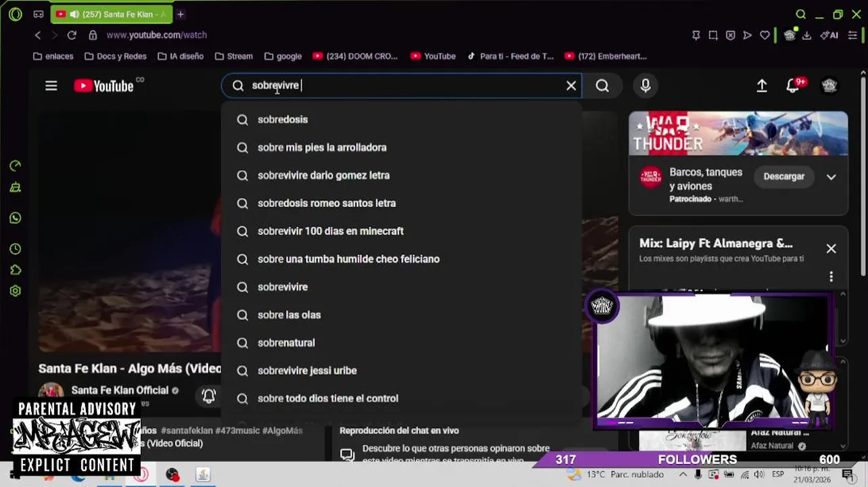This screenshot has height=487, width=868.
Task: Open the easy setup sliders menu
Action: (852, 35)
